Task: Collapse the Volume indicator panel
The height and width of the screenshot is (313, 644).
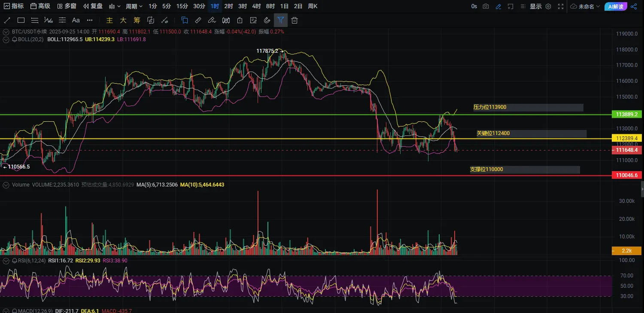Action: pos(6,185)
